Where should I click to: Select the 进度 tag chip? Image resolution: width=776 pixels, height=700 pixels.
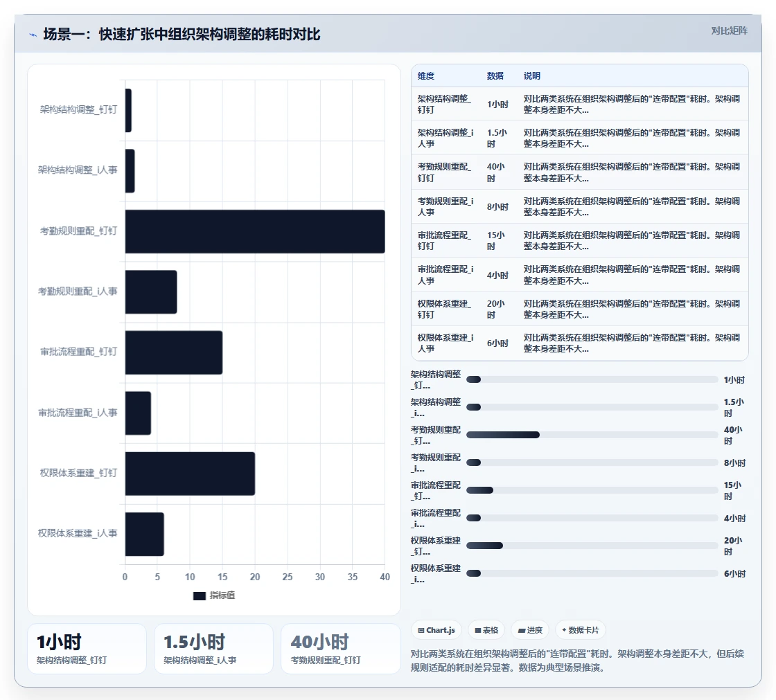(x=530, y=630)
